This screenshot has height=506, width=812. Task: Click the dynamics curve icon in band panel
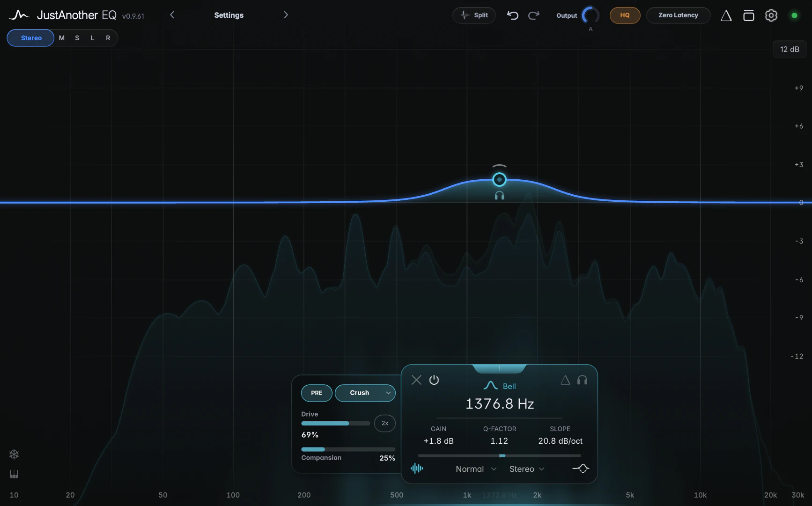[581, 468]
